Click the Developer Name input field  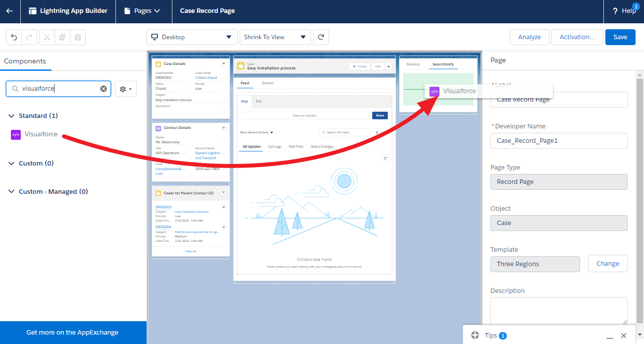(x=559, y=141)
